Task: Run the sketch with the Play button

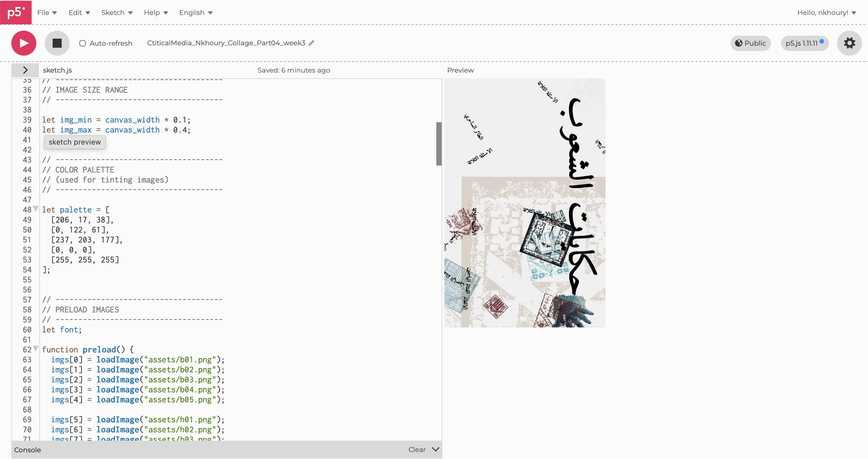Action: pos(24,43)
